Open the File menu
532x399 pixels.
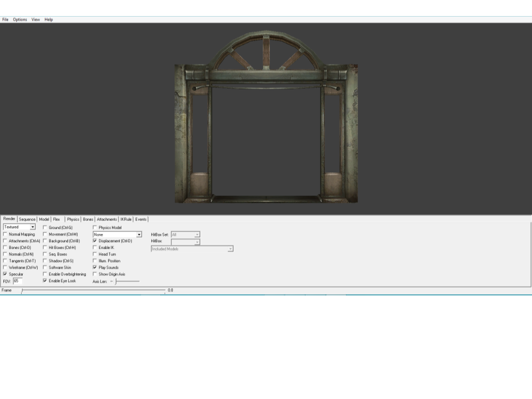[5, 19]
